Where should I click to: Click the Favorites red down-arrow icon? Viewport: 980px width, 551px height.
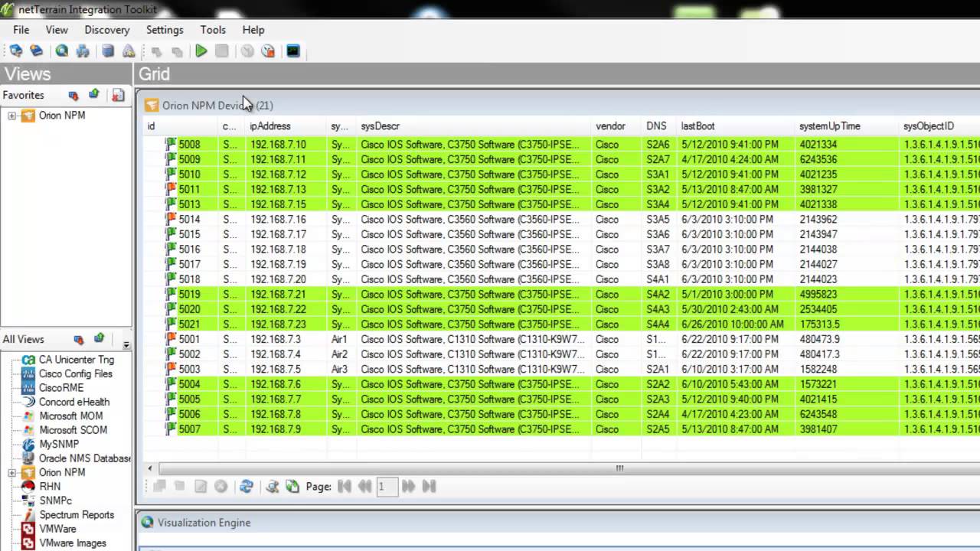point(73,96)
